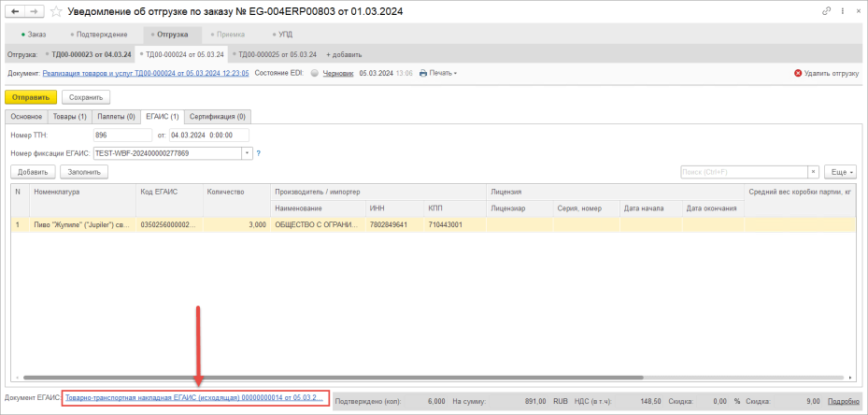Clear the search field with the x icon
Viewport: 868px width, 415px height.
pyautogui.click(x=813, y=172)
